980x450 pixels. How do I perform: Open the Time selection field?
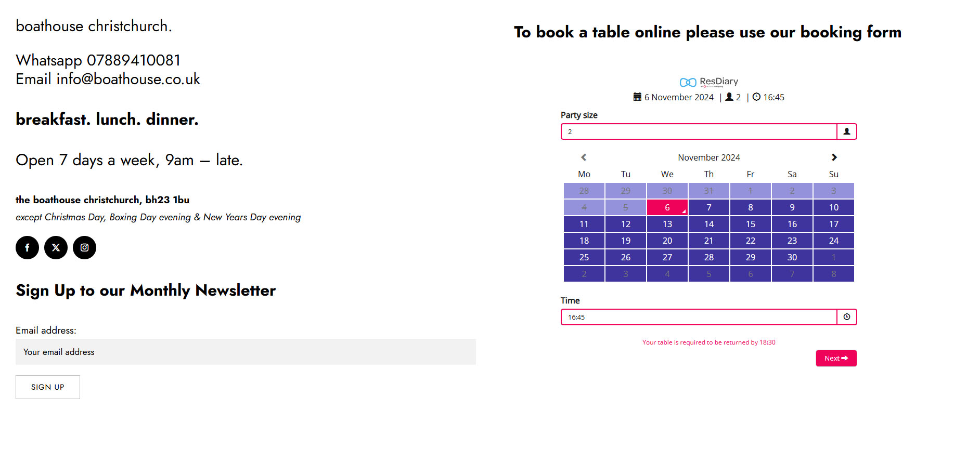[698, 317]
